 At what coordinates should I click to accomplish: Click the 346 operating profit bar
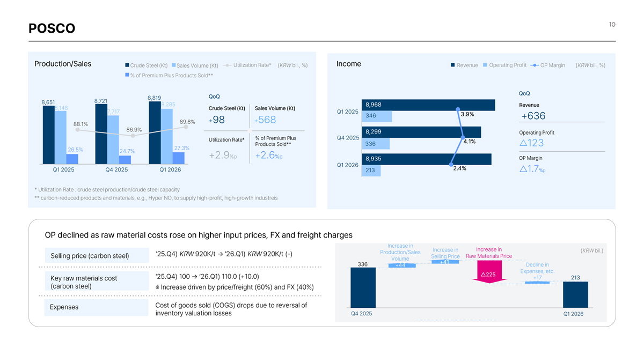377,116
